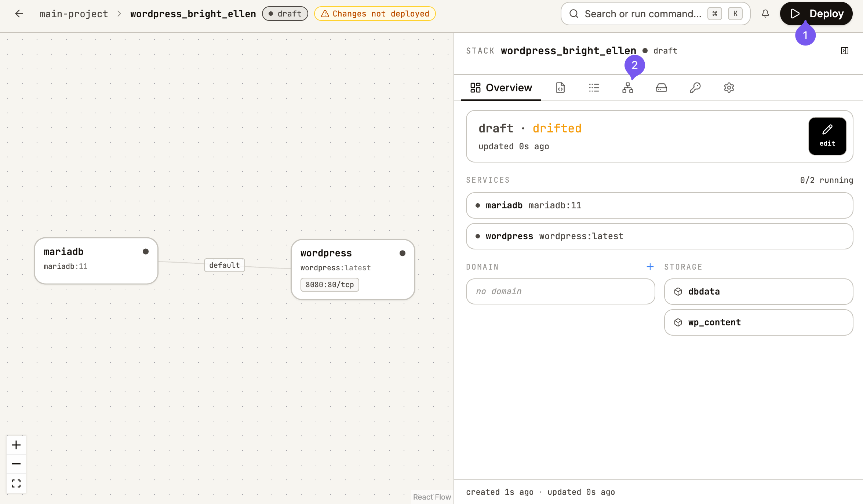This screenshot has width=863, height=504.
Task: Click the dbdata volume cube icon
Action: point(678,292)
